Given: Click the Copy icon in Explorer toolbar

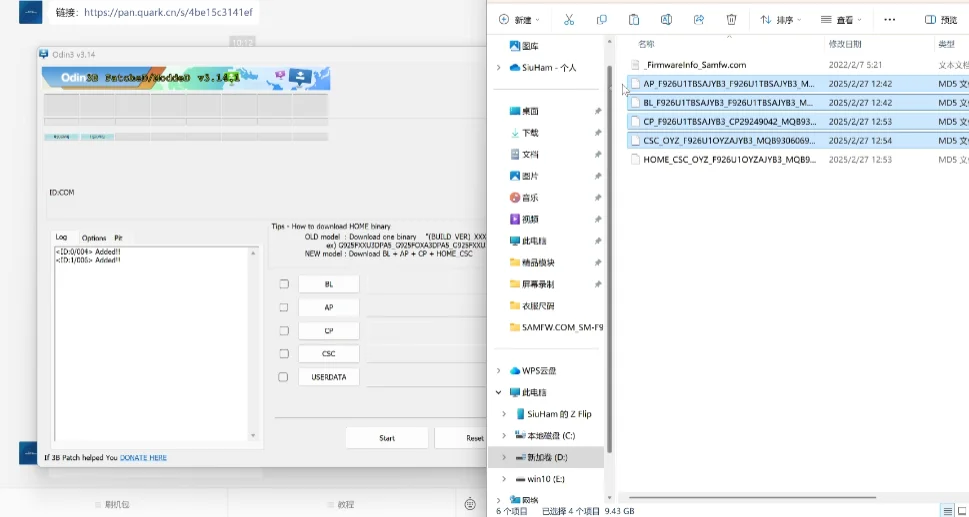Looking at the screenshot, I should pos(601,20).
